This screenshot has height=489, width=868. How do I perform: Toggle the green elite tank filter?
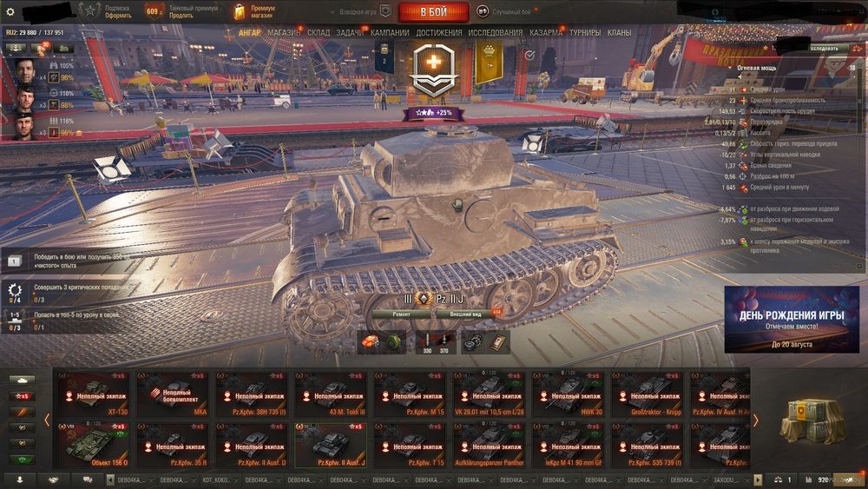pos(23,459)
